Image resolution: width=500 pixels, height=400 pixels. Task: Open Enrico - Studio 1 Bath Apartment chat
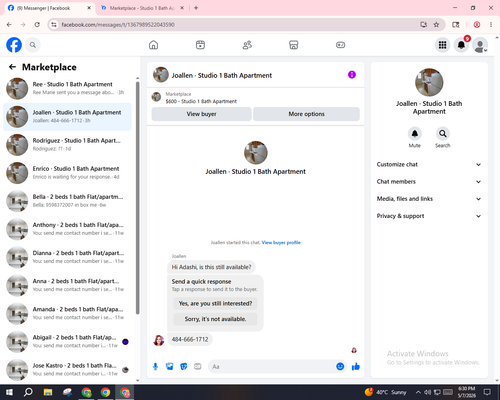pos(67,173)
